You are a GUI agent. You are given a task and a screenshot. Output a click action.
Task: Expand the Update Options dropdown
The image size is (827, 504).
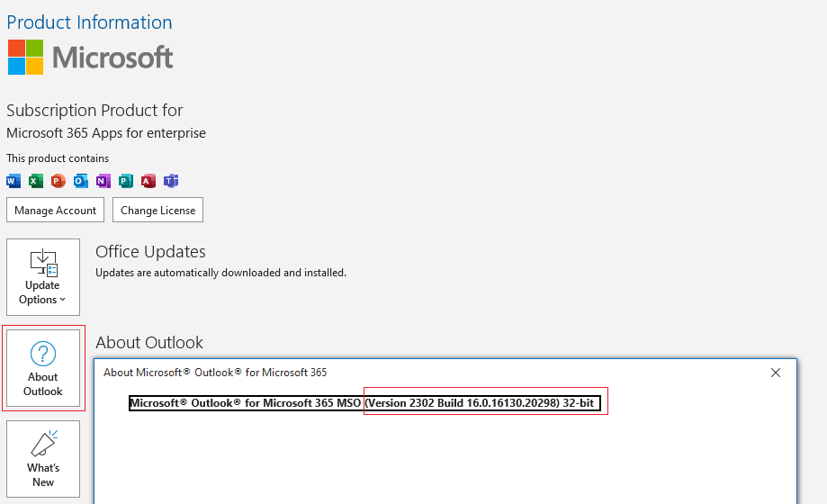[43, 277]
